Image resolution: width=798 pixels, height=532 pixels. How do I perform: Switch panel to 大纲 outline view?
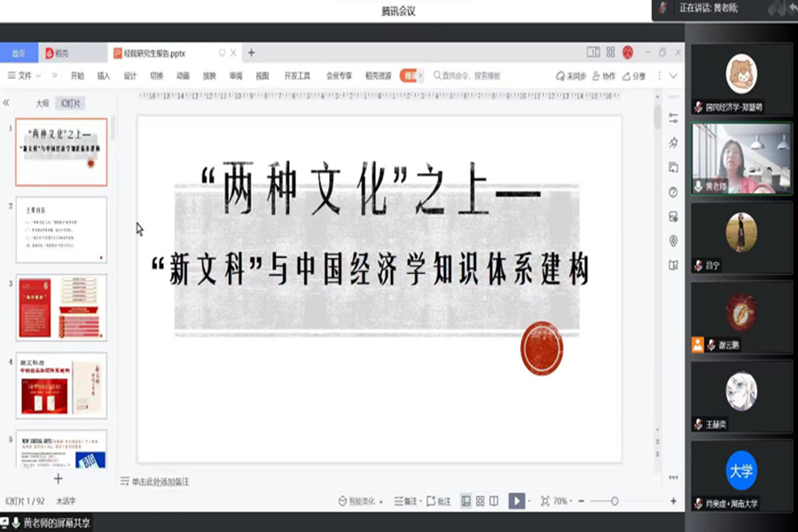click(42, 103)
